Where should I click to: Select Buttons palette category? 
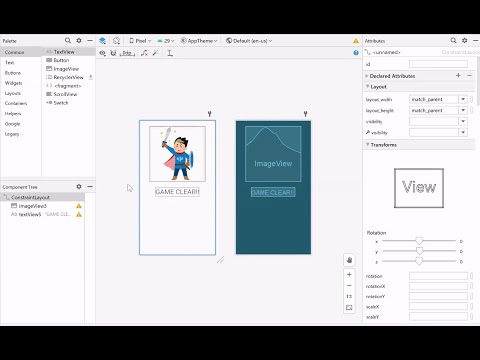point(13,73)
